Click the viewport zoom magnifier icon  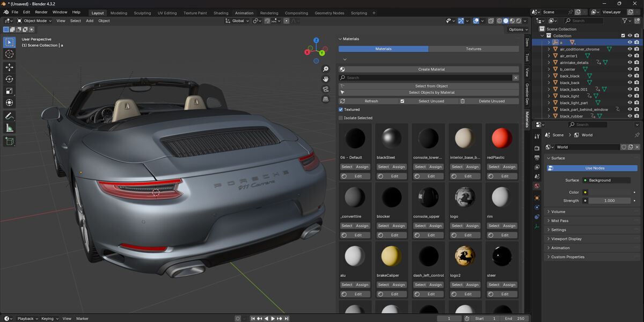[x=326, y=69]
